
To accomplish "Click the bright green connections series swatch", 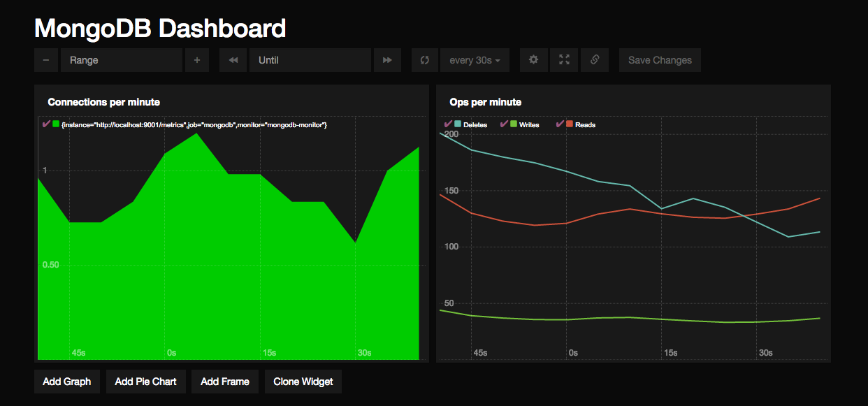I will point(56,124).
